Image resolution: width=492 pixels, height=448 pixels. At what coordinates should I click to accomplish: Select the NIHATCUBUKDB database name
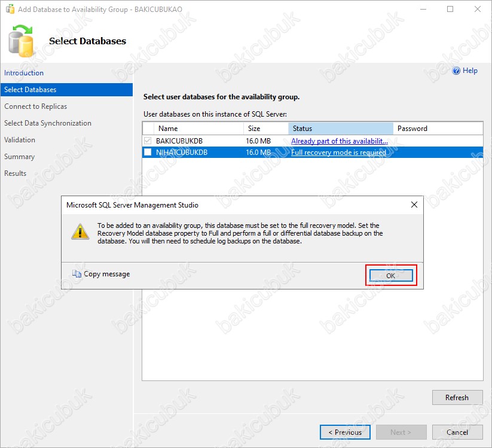(182, 153)
